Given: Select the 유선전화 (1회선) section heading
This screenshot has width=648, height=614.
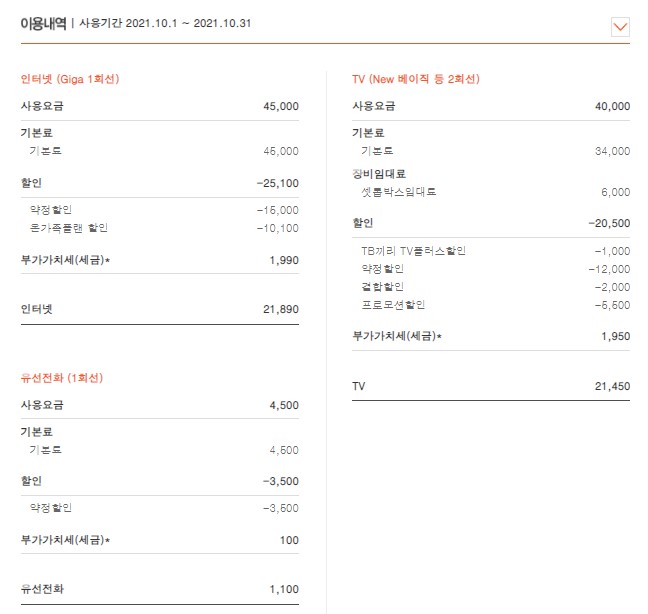Looking at the screenshot, I should (61, 378).
